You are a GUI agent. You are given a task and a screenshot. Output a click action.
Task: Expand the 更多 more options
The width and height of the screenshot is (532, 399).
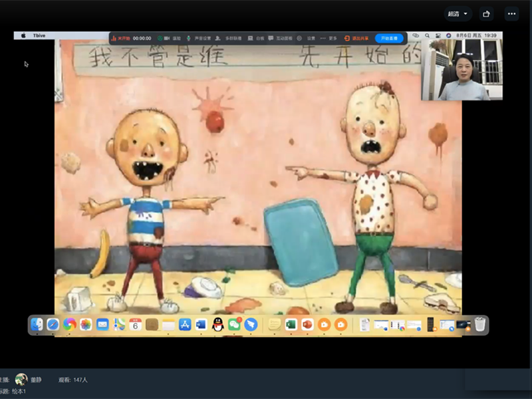coord(329,39)
